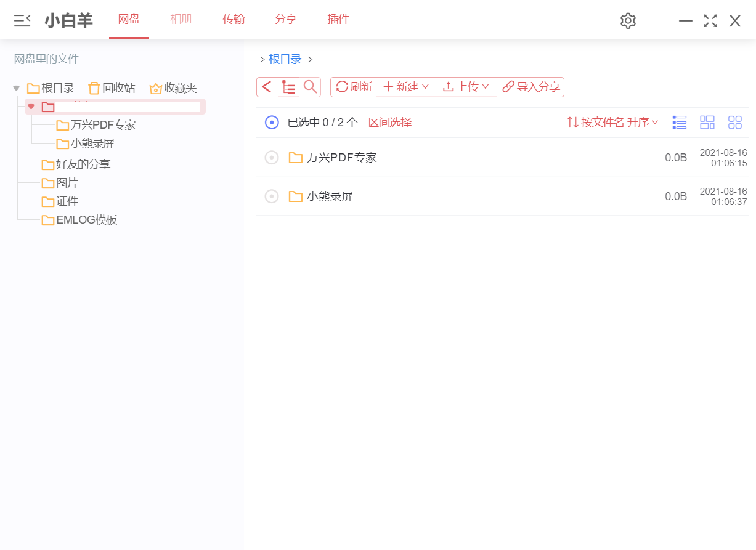Open the 按文件名 升序 sort dropdown
Screen dimensions: 756x550
[x=612, y=123]
